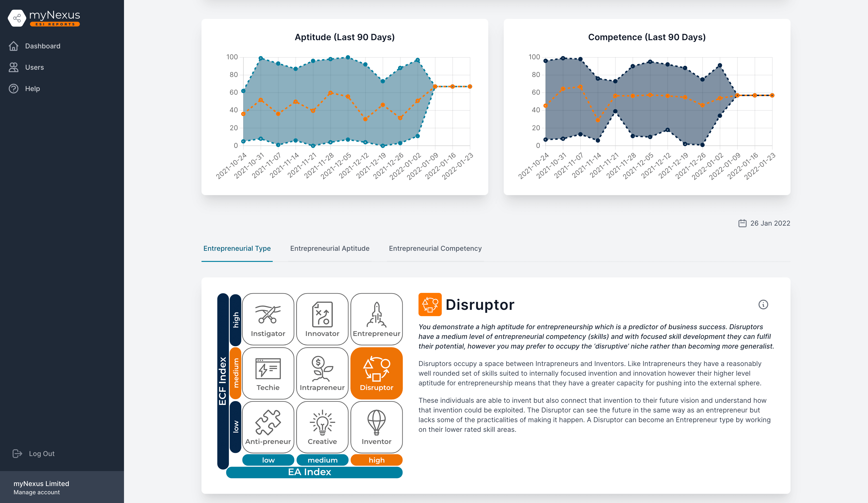Switch to Entrepreneurial Competency tab
868x503 pixels.
pyautogui.click(x=435, y=248)
